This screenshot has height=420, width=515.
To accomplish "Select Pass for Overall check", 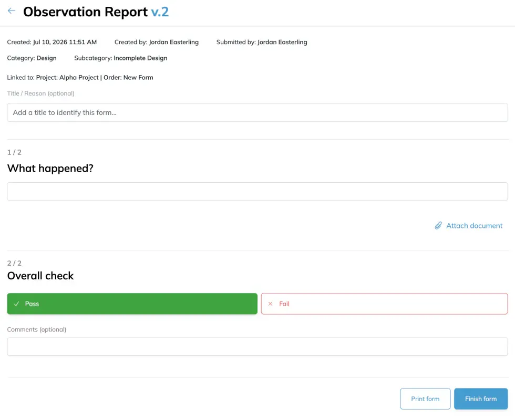I will coord(132,303).
